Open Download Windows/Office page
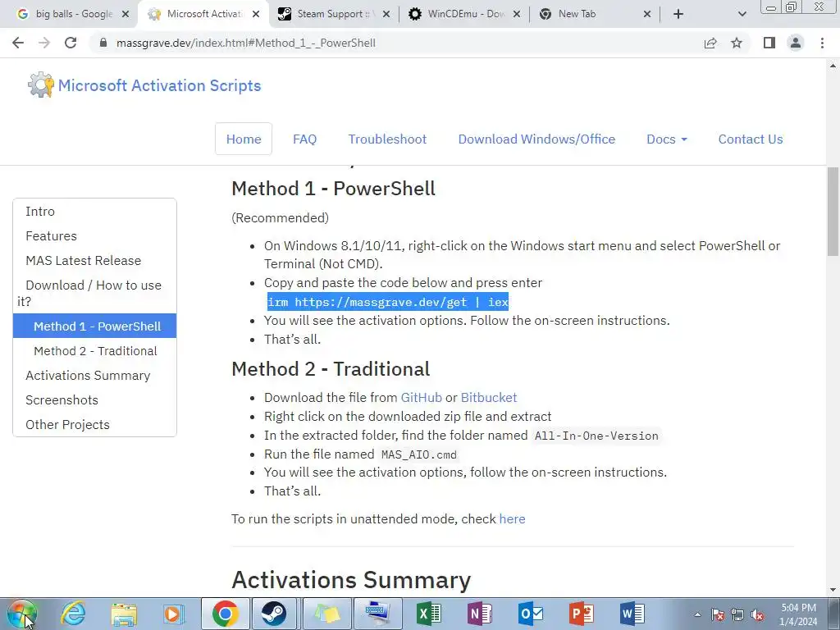840x630 pixels. 536,139
